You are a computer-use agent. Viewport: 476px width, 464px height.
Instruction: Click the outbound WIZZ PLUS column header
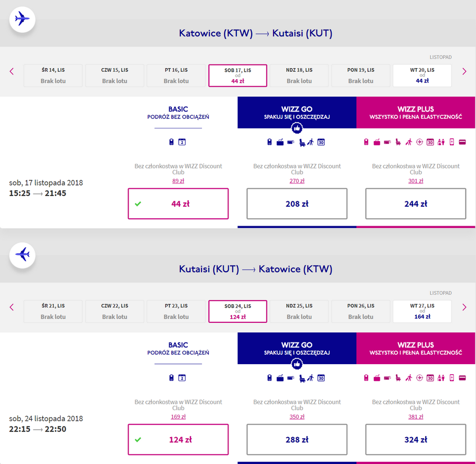click(x=416, y=113)
